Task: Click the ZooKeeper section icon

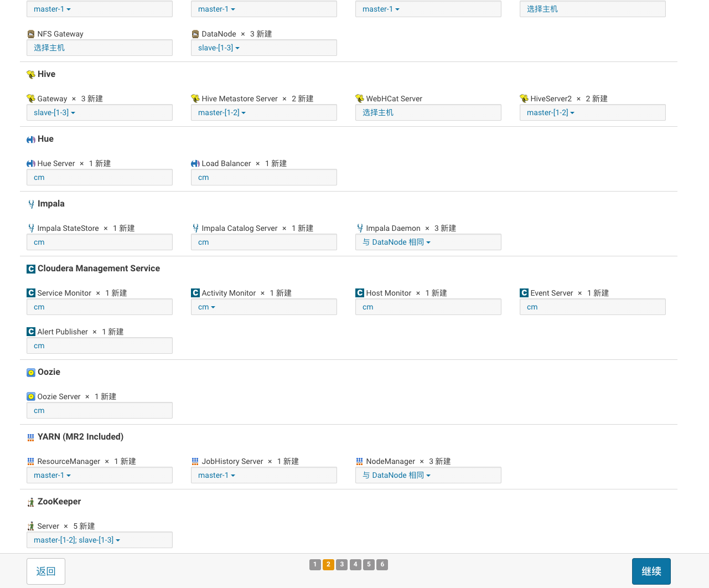Action: coord(31,502)
